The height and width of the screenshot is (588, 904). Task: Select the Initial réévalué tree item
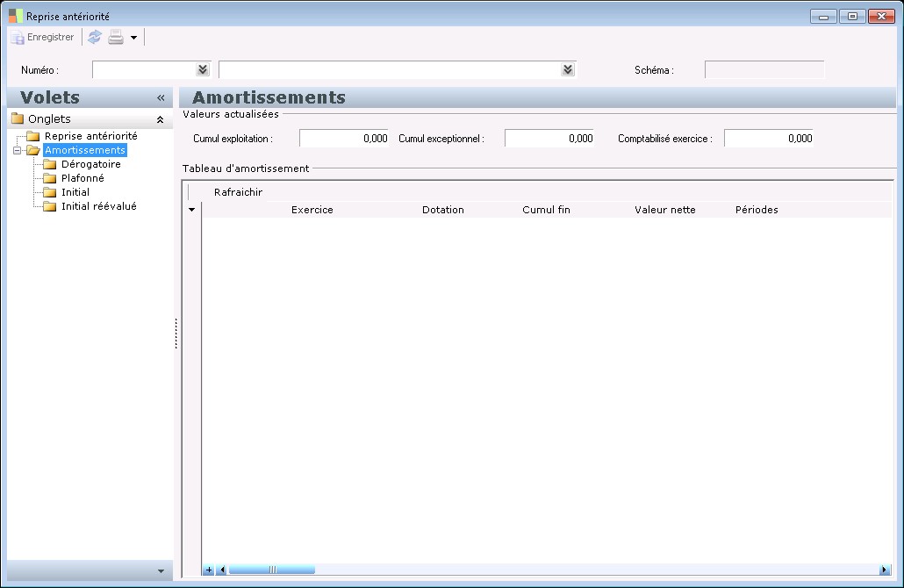[x=98, y=206]
